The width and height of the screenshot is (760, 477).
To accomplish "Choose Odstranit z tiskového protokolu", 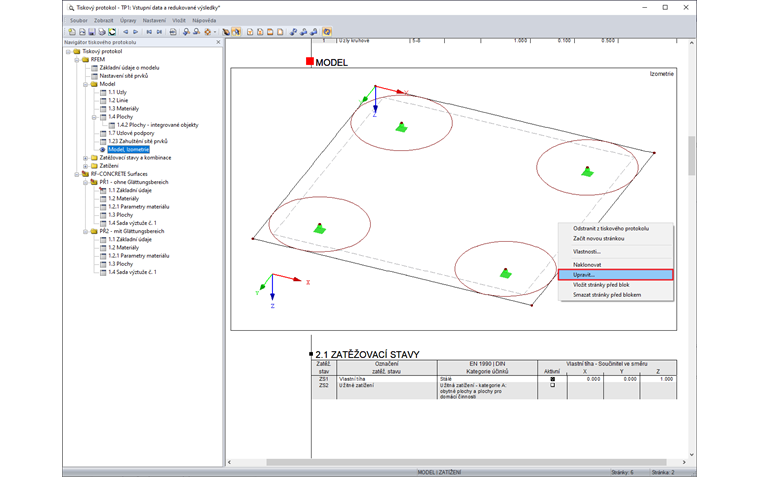I will (616, 228).
